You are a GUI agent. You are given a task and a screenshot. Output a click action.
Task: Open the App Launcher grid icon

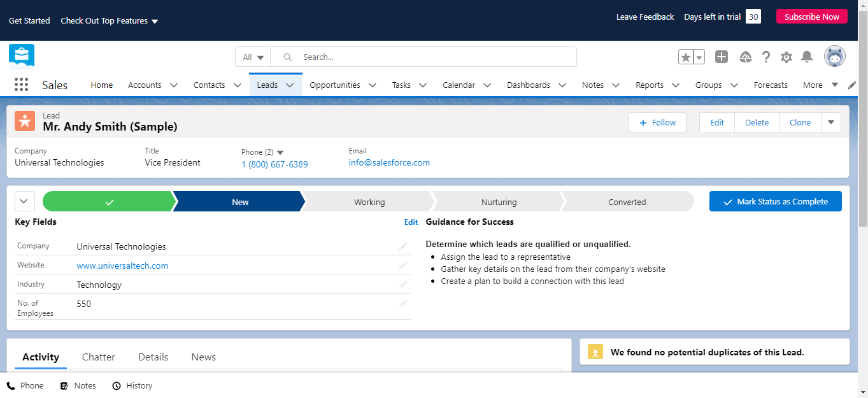coord(21,85)
